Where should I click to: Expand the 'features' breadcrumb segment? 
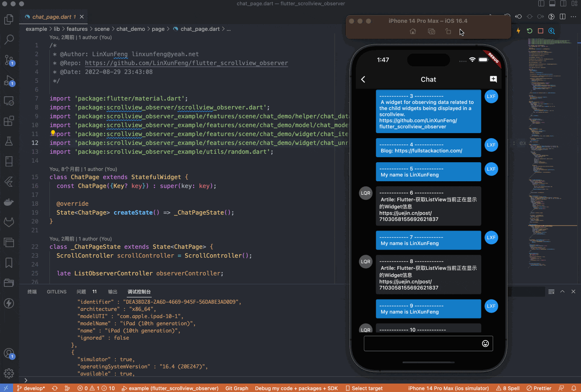[77, 29]
